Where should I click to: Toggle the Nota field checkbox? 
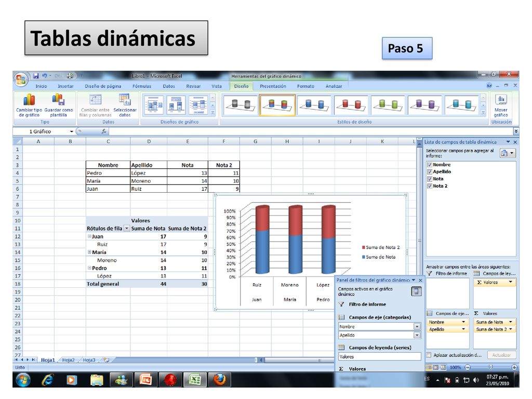(x=429, y=179)
